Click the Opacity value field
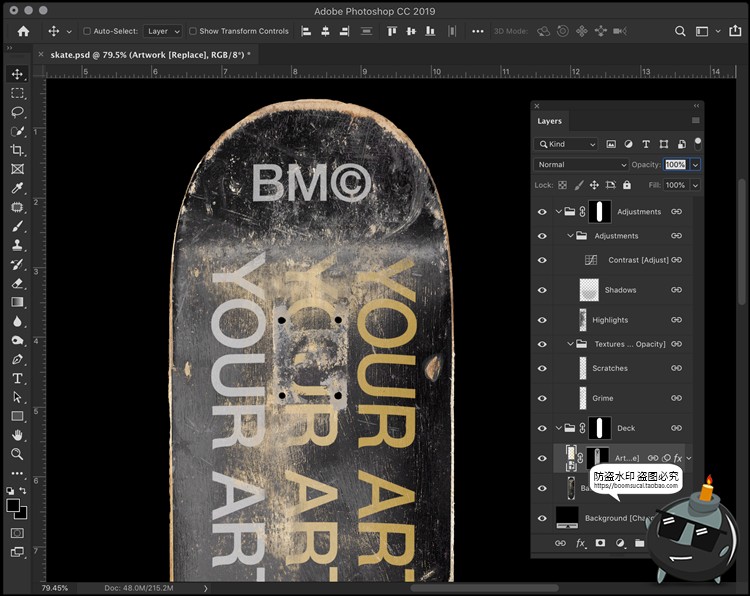The height and width of the screenshot is (596, 750). click(x=675, y=165)
